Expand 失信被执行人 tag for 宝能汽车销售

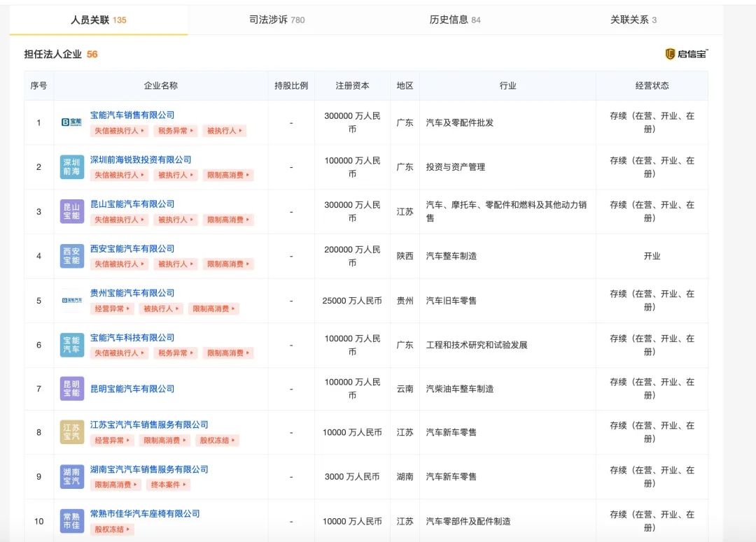119,131
